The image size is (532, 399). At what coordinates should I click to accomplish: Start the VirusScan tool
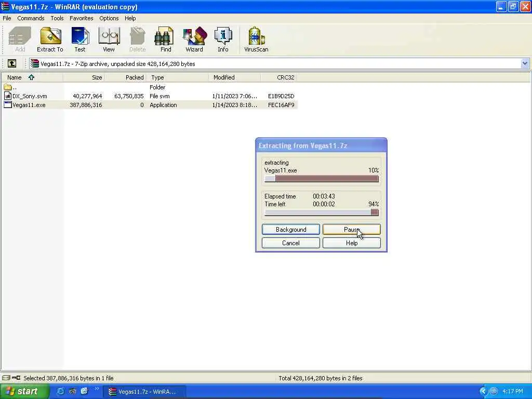click(256, 39)
